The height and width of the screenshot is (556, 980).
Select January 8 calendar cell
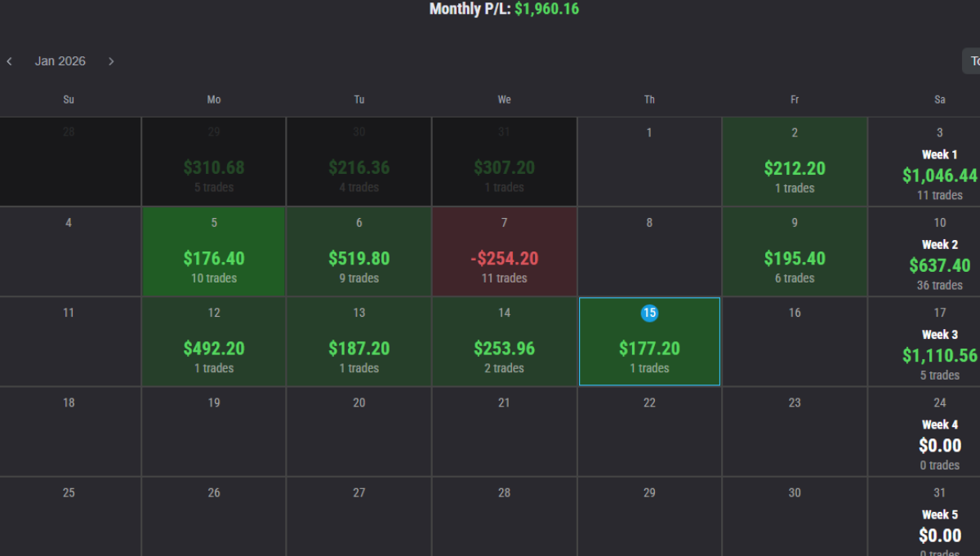click(x=649, y=251)
